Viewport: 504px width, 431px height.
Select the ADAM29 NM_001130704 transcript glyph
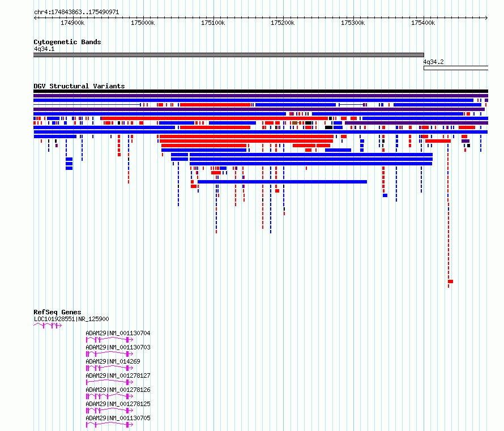click(109, 340)
